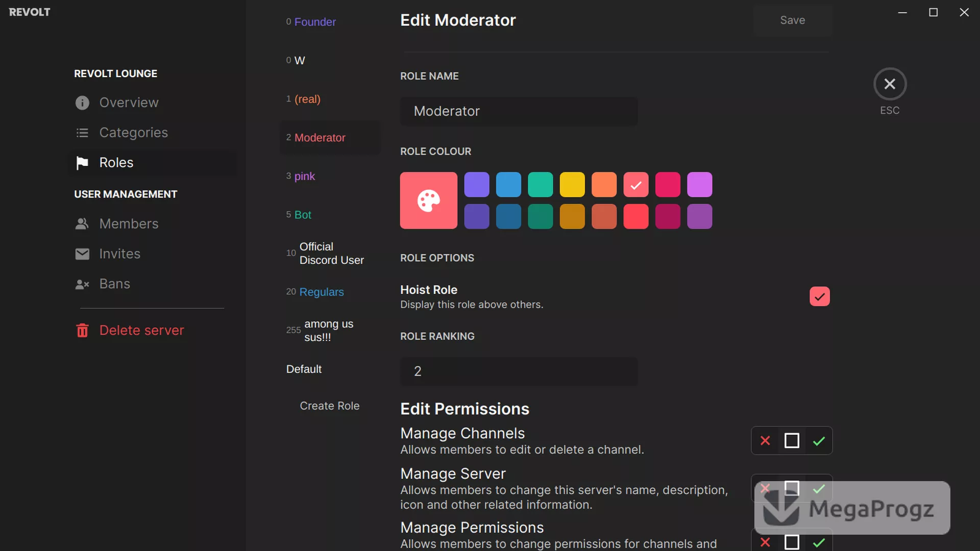The height and width of the screenshot is (551, 980).
Task: Choose the light purple colour swatch
Action: click(x=477, y=185)
